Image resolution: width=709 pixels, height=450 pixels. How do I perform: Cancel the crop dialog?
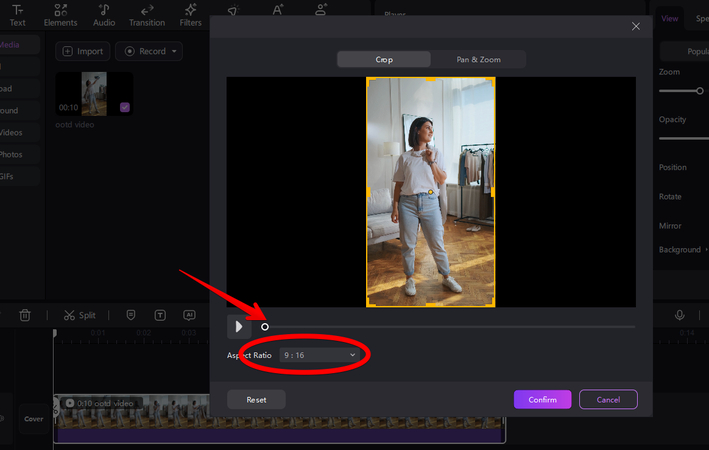pyautogui.click(x=608, y=399)
